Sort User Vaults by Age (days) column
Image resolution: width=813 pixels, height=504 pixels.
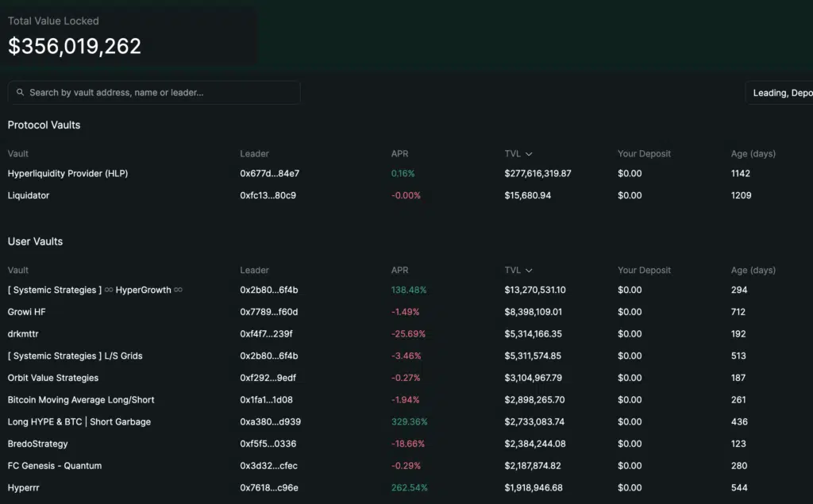click(x=753, y=270)
